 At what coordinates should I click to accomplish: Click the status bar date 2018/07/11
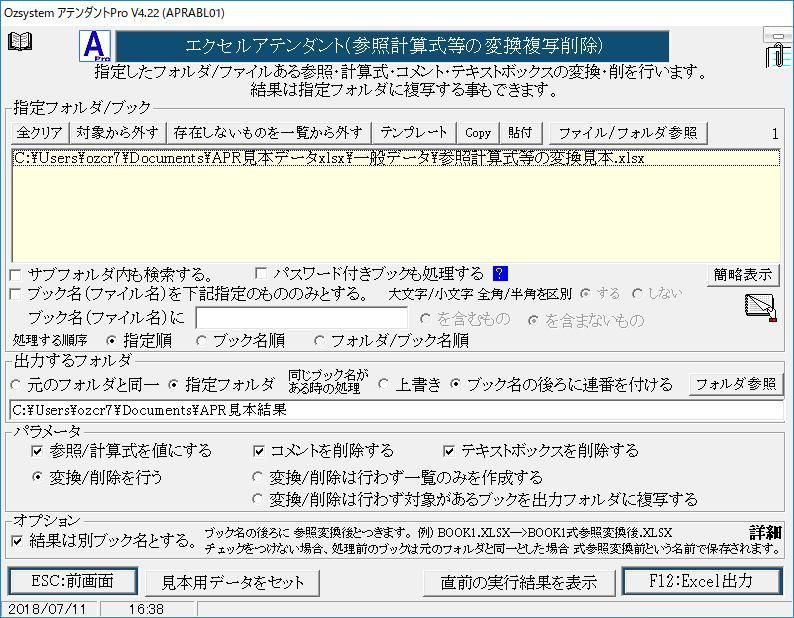tap(48, 609)
